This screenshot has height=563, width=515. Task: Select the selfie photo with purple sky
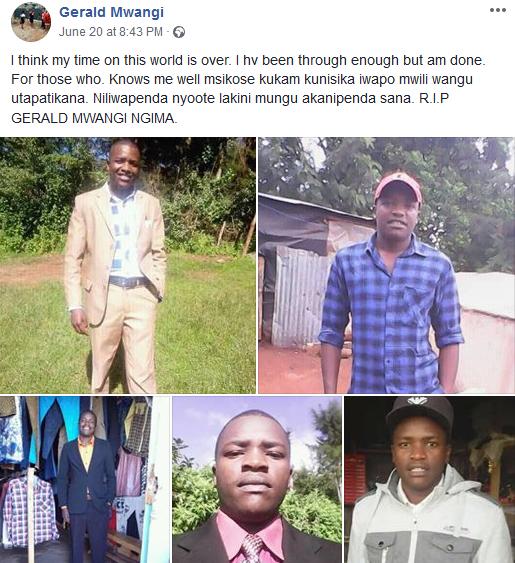click(257, 480)
